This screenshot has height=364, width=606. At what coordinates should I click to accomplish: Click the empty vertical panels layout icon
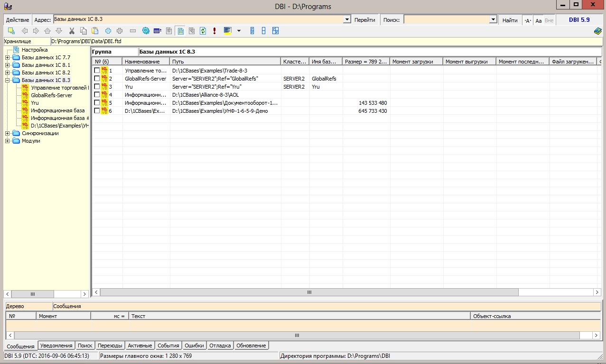pyautogui.click(x=263, y=31)
